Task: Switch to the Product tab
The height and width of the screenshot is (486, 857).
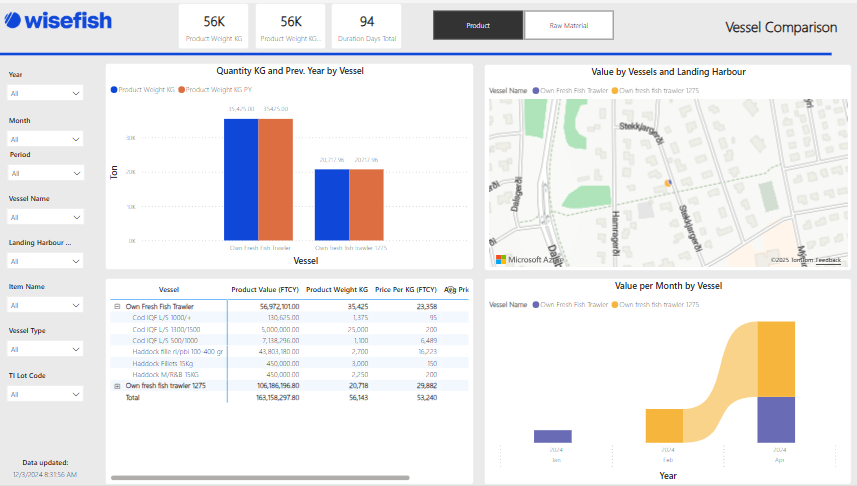Action: pos(478,25)
